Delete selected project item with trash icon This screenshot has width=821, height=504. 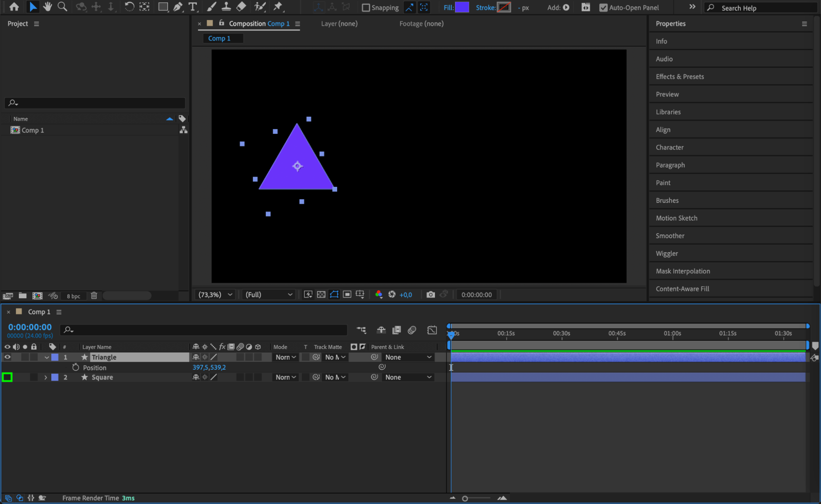point(94,296)
